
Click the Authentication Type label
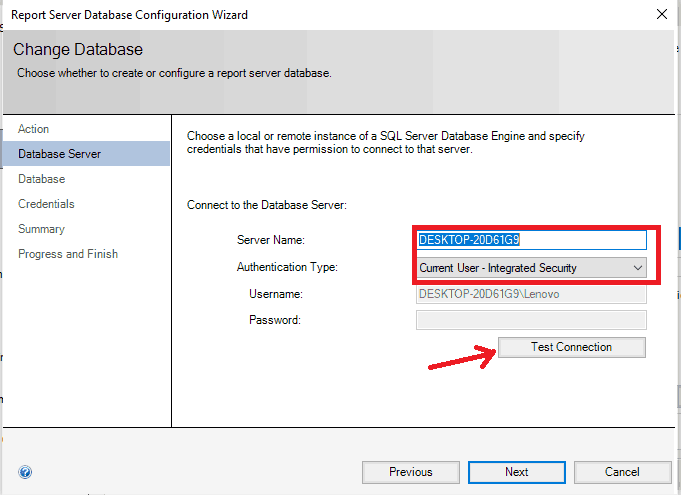(x=287, y=268)
